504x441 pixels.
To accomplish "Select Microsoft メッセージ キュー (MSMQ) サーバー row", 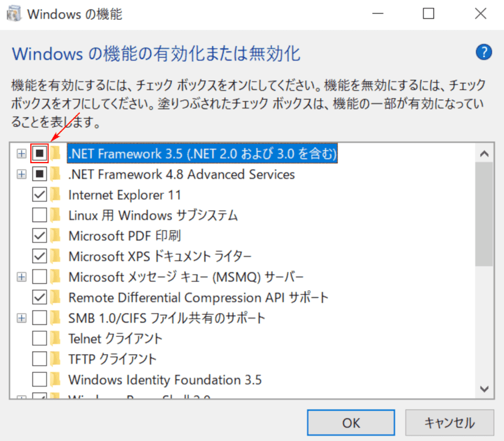I will [x=186, y=277].
